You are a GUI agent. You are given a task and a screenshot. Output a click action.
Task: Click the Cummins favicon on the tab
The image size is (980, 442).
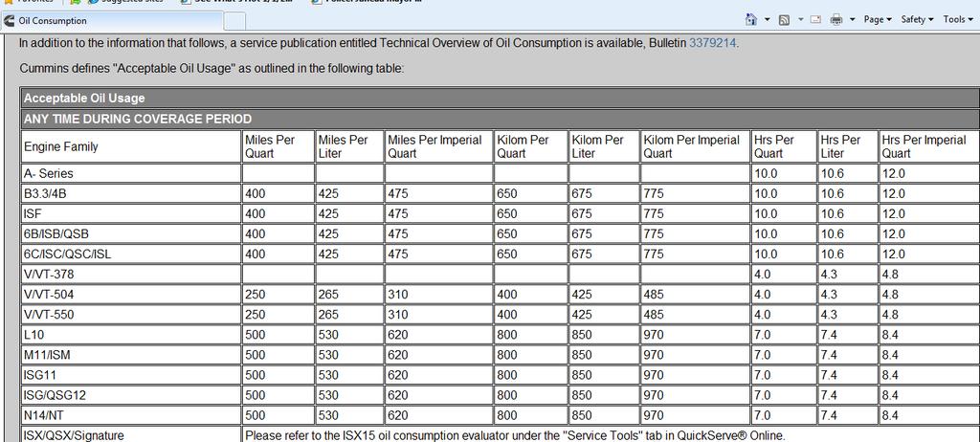[9, 21]
